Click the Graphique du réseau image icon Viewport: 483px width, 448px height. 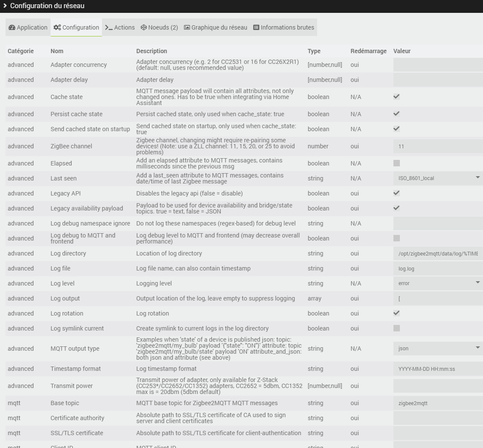click(187, 27)
